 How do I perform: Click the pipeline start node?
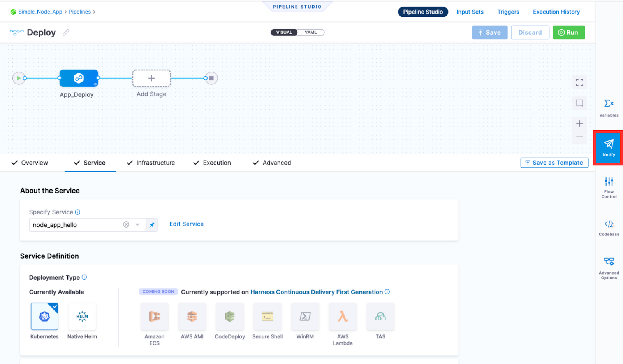click(18, 78)
